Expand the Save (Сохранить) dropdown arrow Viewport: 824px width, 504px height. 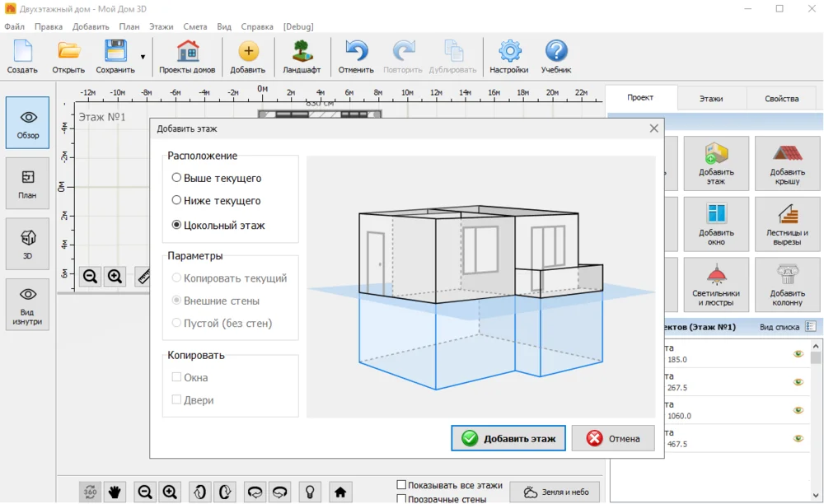[x=143, y=57]
